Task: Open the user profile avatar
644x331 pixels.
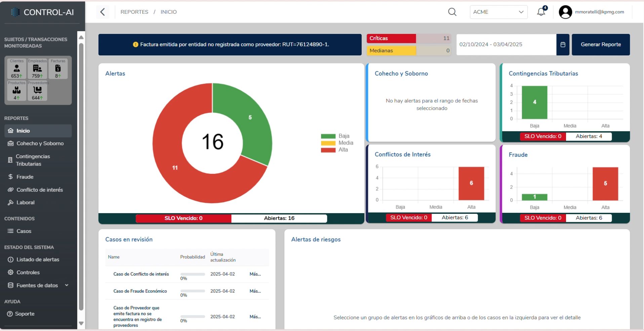Action: coord(565,12)
